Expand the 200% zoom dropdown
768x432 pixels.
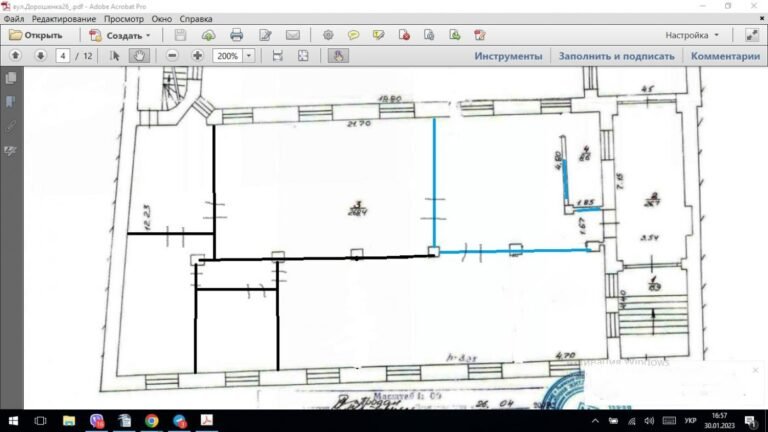249,56
